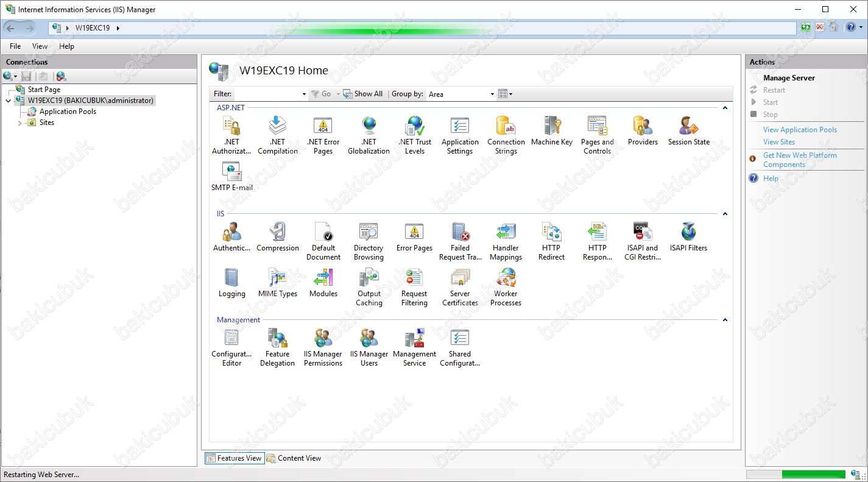Open the Help menu

(66, 46)
